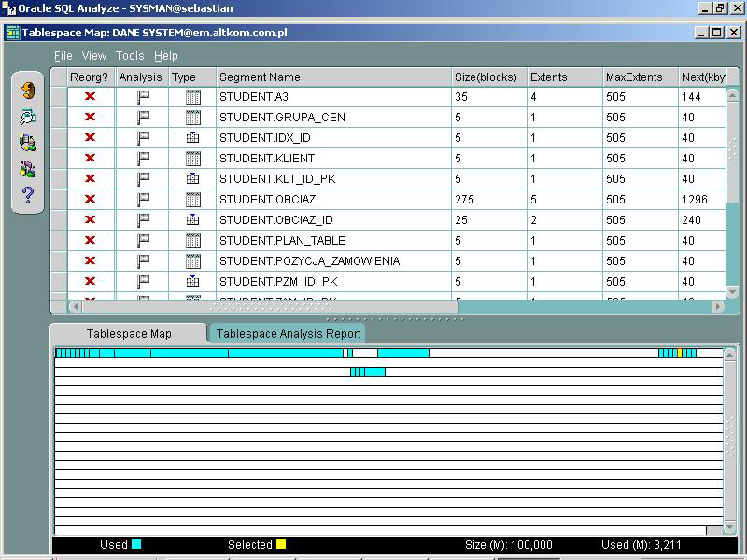Switch to Tablespace Analysis Report tab
Screen dimensions: 747x560
[x=289, y=333]
